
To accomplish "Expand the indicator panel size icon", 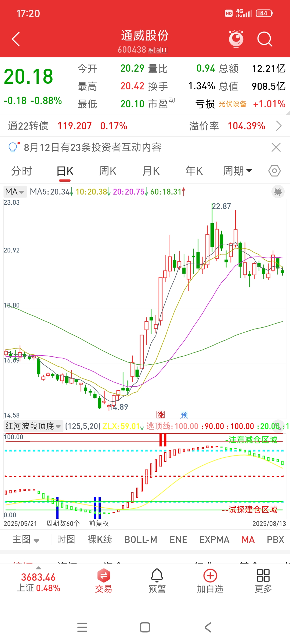I will point(278,426).
